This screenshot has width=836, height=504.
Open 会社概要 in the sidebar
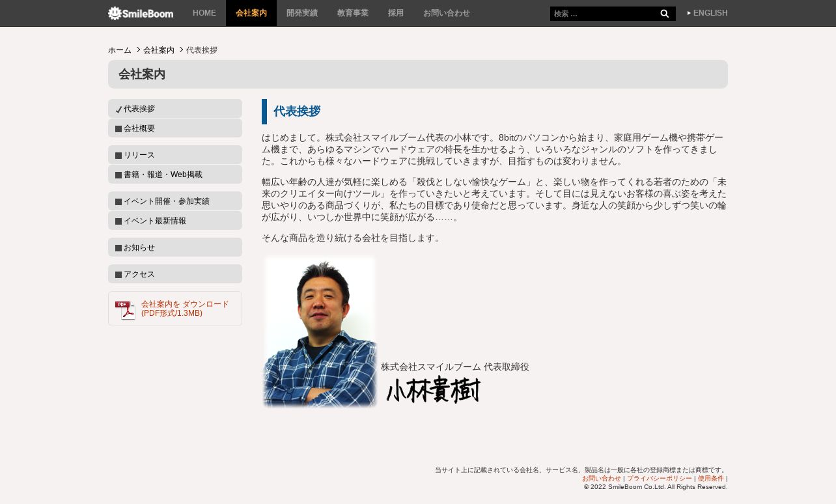[x=175, y=128]
